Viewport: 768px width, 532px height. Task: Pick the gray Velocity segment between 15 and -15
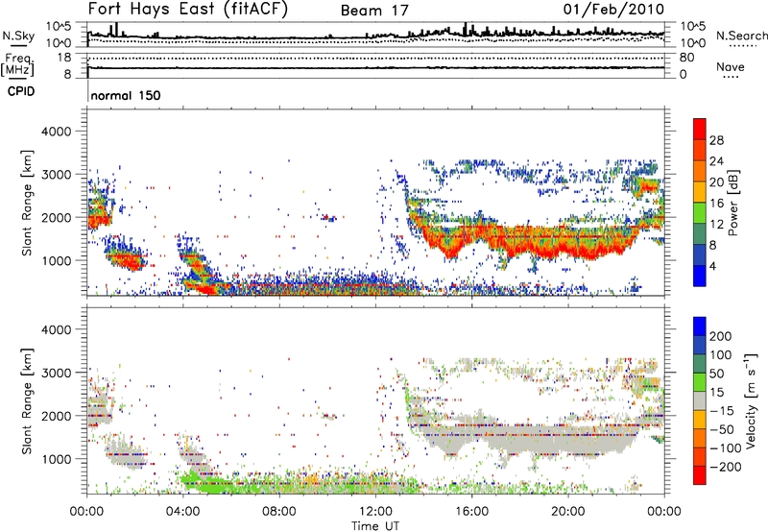[700, 400]
